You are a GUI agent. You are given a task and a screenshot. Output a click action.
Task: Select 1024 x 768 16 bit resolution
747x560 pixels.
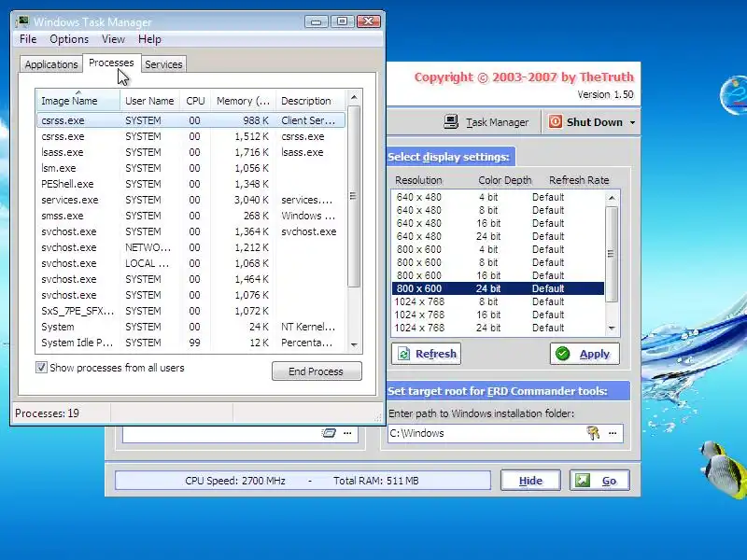coord(499,315)
